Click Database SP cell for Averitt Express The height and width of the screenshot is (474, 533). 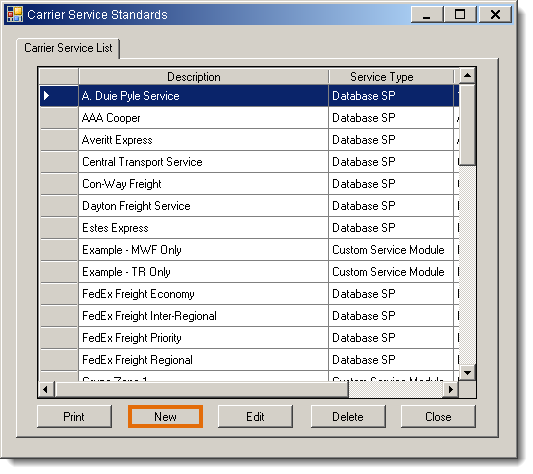coord(391,140)
